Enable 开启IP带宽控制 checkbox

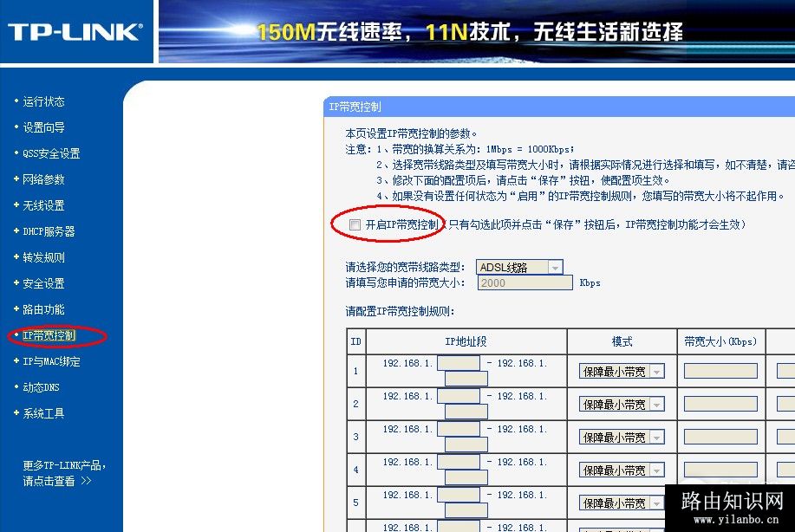tap(355, 224)
